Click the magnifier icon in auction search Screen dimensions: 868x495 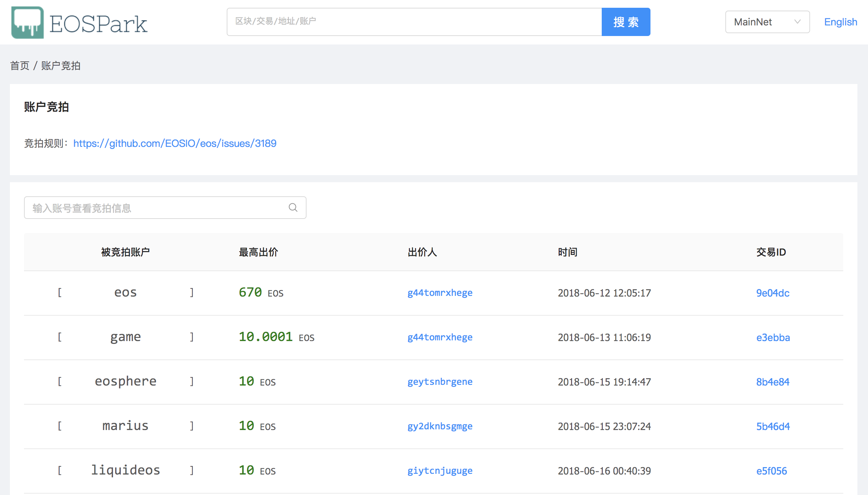293,208
